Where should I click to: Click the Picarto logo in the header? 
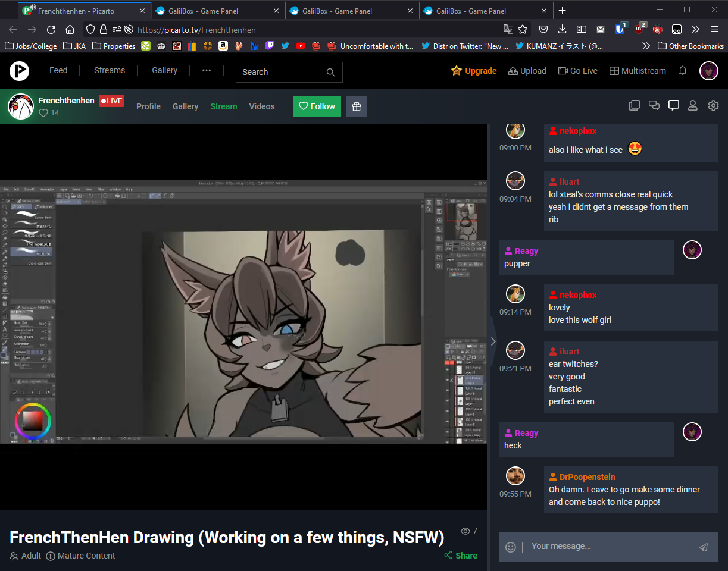click(x=19, y=71)
